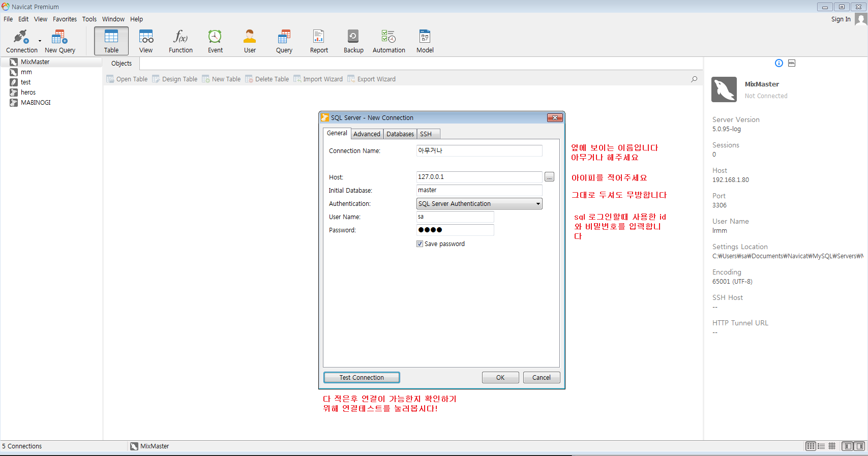Select the MABINOGI connection

(36, 103)
